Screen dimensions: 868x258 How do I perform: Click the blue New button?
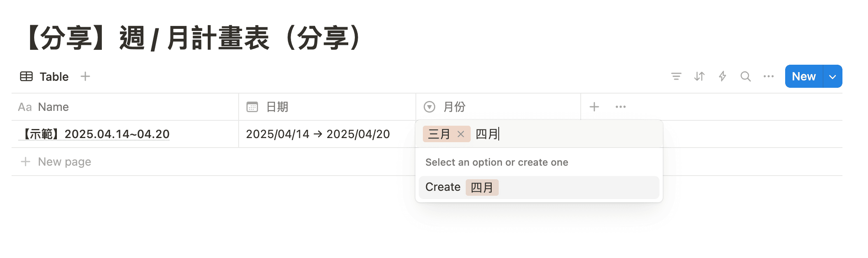click(x=804, y=77)
